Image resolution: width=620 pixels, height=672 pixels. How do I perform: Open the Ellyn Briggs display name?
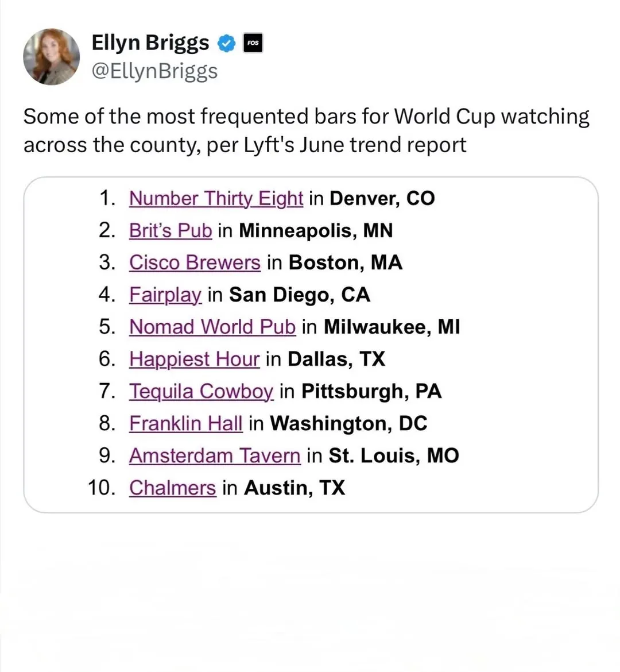pos(150,43)
